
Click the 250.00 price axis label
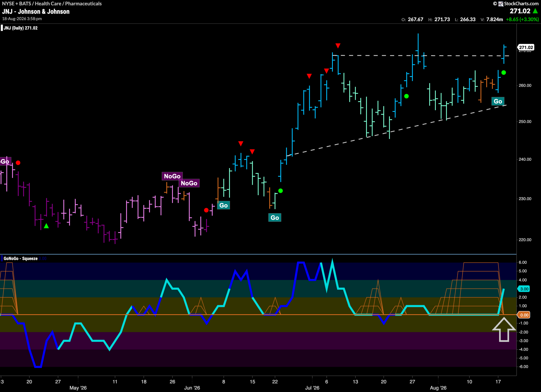point(525,121)
